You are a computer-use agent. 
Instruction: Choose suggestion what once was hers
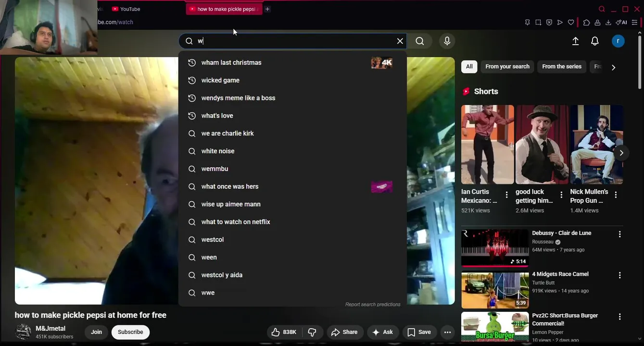click(x=292, y=186)
